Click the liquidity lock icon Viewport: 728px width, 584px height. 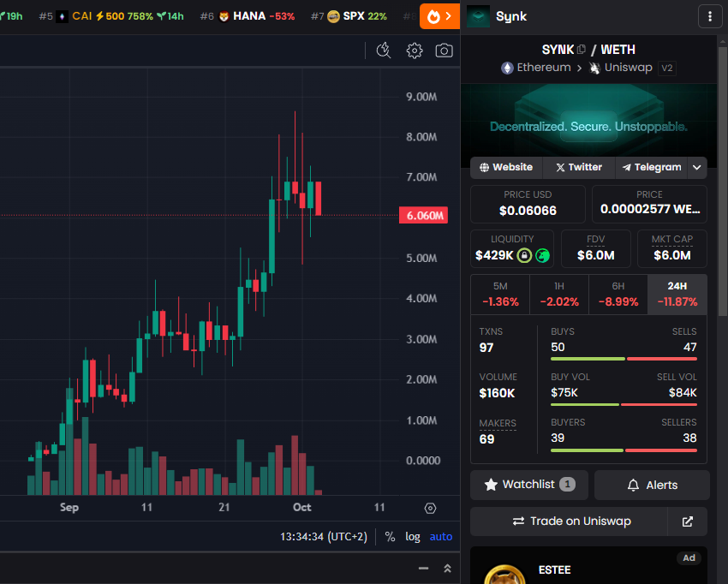(524, 255)
